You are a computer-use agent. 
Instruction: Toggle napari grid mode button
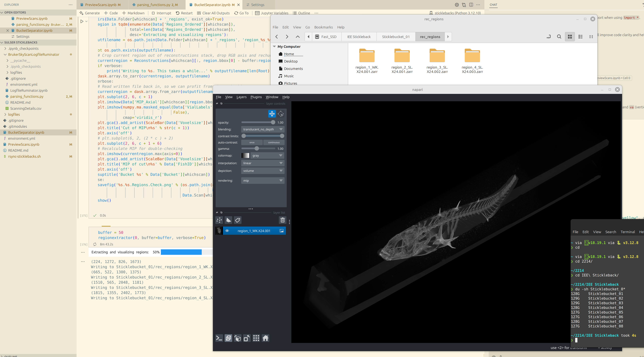click(x=256, y=338)
